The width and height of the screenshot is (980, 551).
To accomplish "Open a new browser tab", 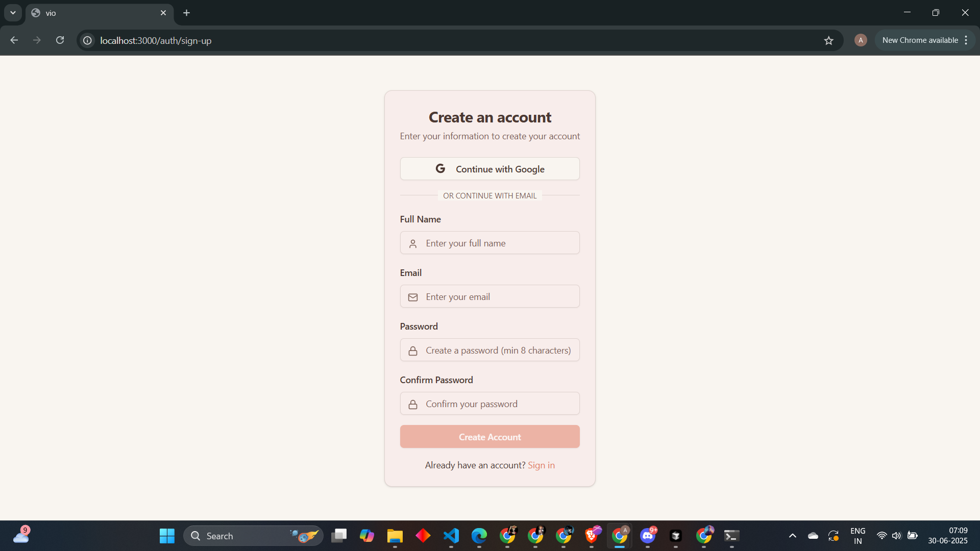I will (187, 13).
